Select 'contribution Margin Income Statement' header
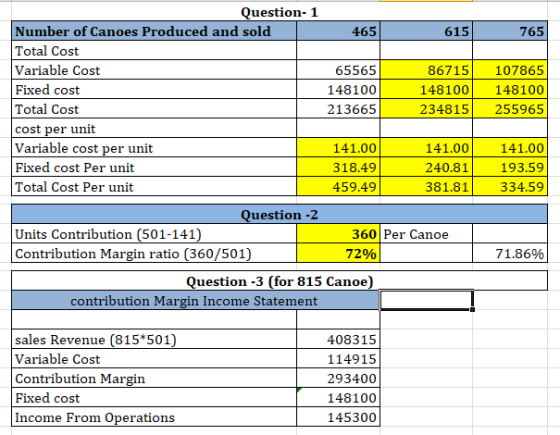 (195, 300)
